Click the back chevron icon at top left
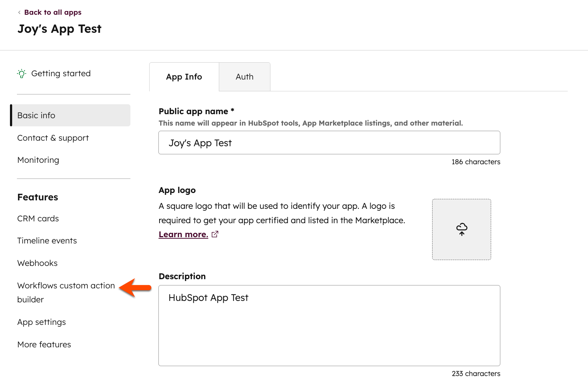This screenshot has height=386, width=588. coord(19,13)
